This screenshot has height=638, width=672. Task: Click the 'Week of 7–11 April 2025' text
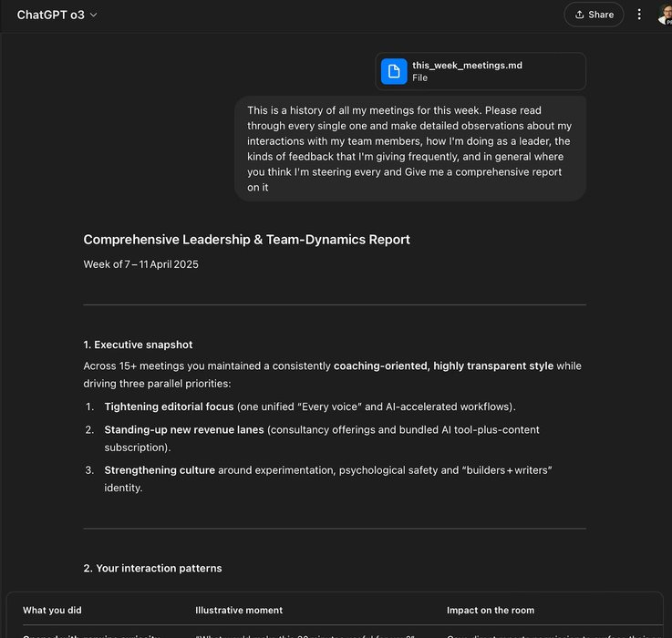[140, 264]
